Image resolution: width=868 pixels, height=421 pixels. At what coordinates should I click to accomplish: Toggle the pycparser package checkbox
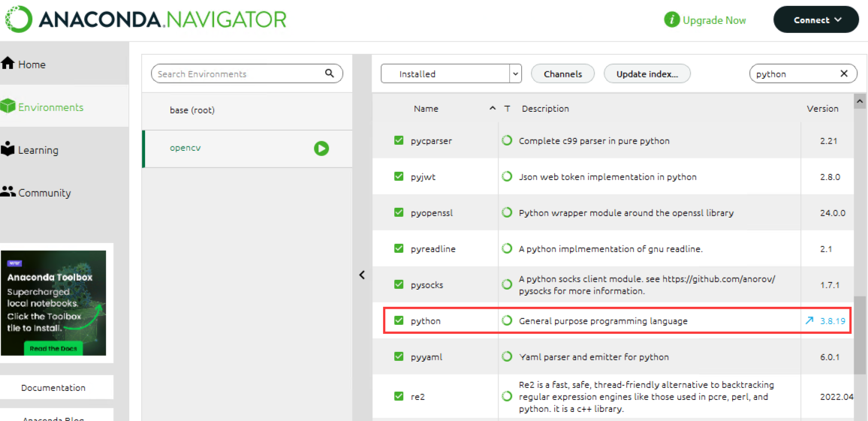(399, 140)
